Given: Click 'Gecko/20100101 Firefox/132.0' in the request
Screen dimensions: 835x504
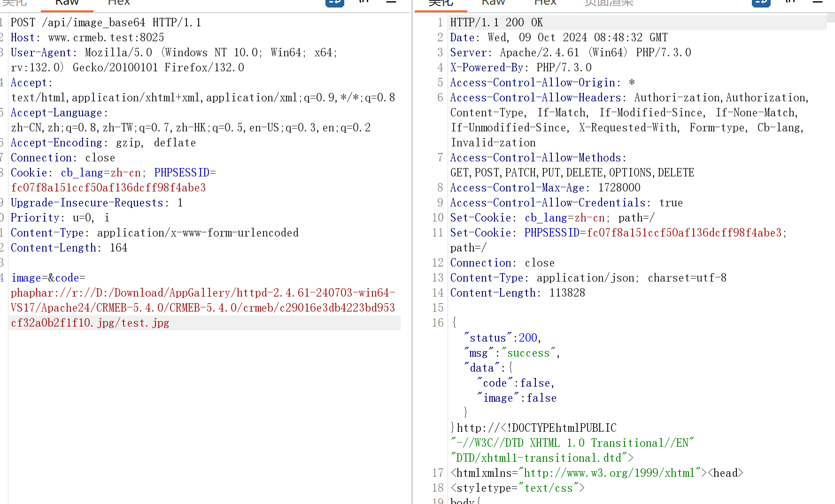Looking at the screenshot, I should 158,68.
